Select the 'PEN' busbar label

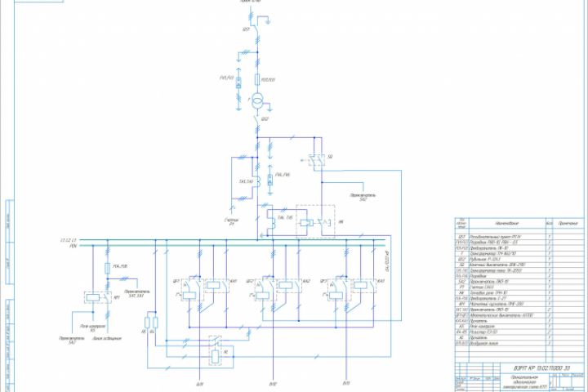click(73, 246)
